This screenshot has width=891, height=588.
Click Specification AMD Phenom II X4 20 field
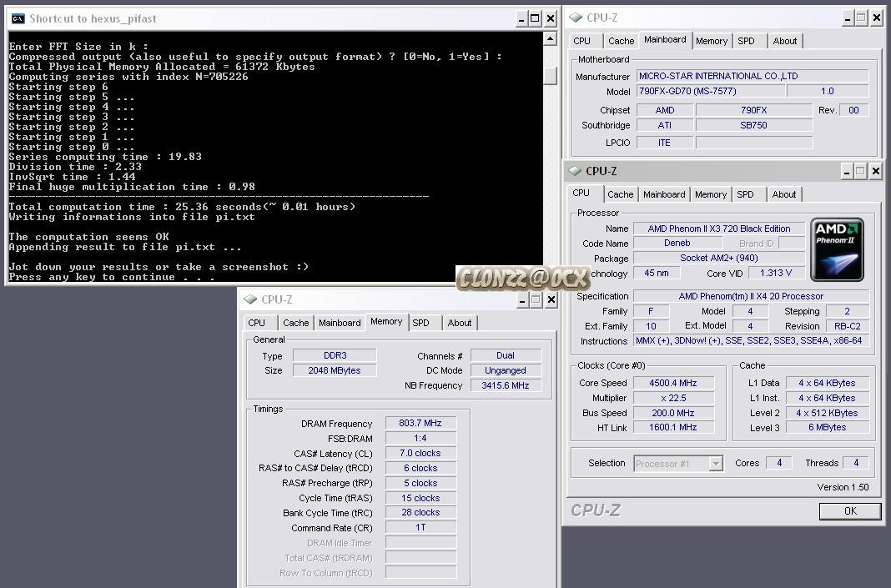[751, 296]
